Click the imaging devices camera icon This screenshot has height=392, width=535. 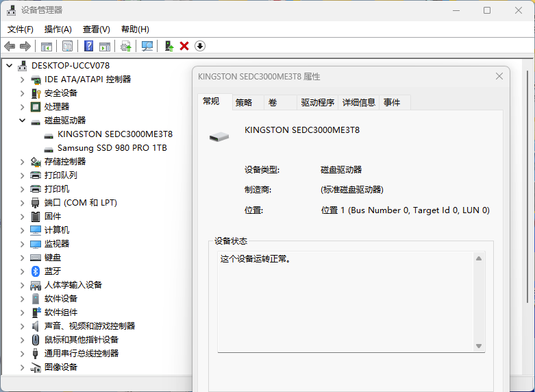coord(36,367)
